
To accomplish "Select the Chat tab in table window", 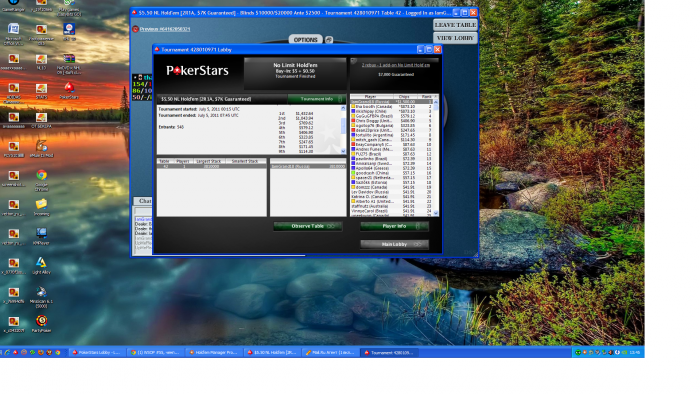I will 144,201.
